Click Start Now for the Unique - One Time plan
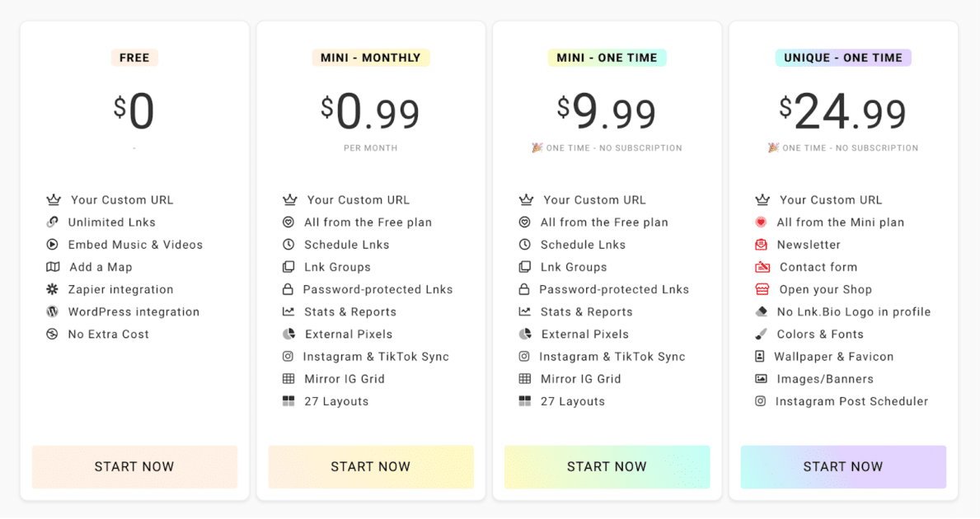This screenshot has height=519, width=980. coord(843,466)
